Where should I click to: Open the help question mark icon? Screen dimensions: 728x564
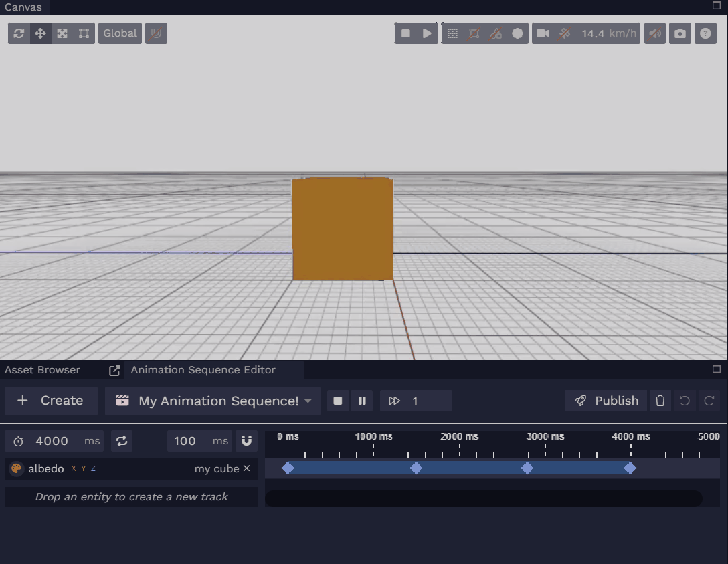click(705, 33)
